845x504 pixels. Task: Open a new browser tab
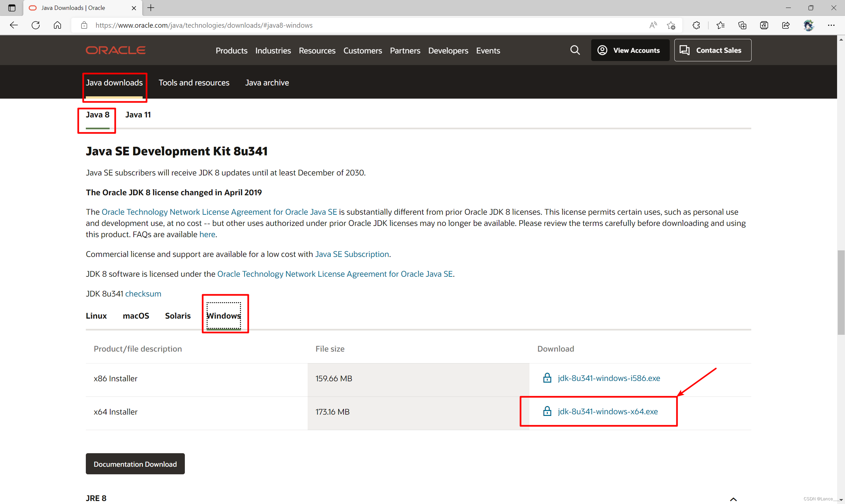[x=151, y=8]
